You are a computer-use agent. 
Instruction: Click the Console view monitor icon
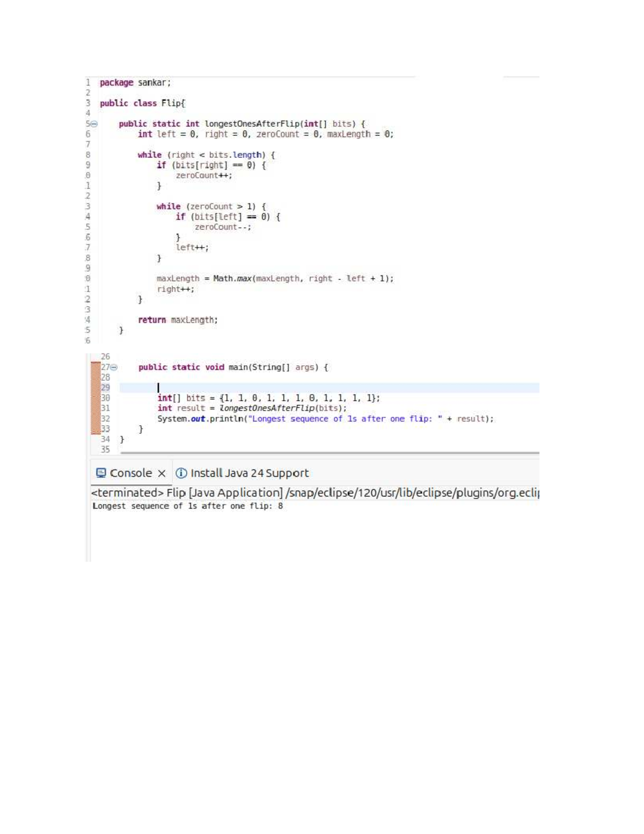pyautogui.click(x=101, y=473)
